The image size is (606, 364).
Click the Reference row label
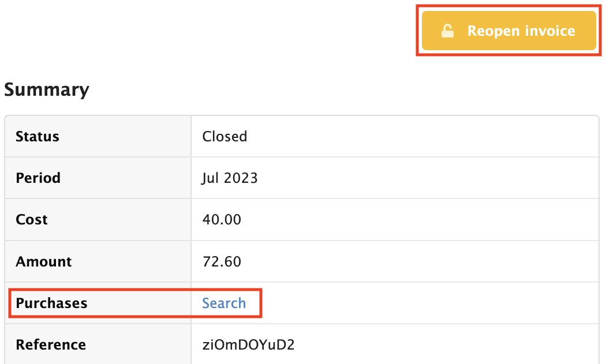[51, 344]
